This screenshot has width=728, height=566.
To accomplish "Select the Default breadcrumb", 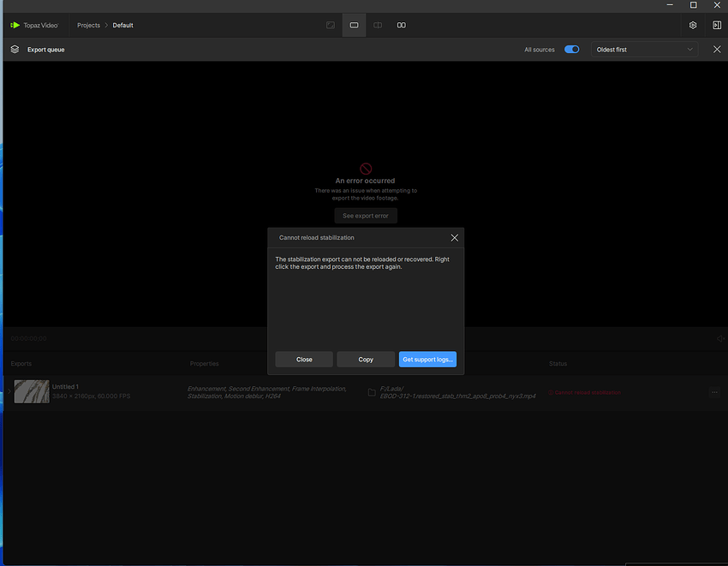I will [122, 25].
